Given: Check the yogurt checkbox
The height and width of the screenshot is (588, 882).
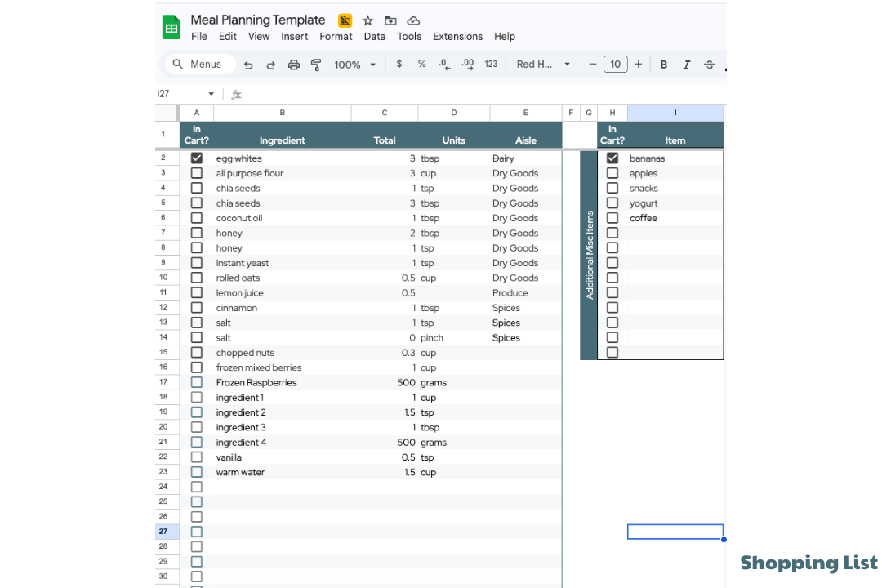Looking at the screenshot, I should 612,203.
